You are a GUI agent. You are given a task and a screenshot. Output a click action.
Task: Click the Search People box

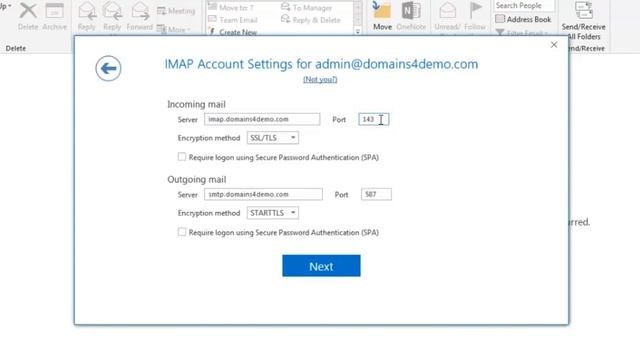pos(524,5)
